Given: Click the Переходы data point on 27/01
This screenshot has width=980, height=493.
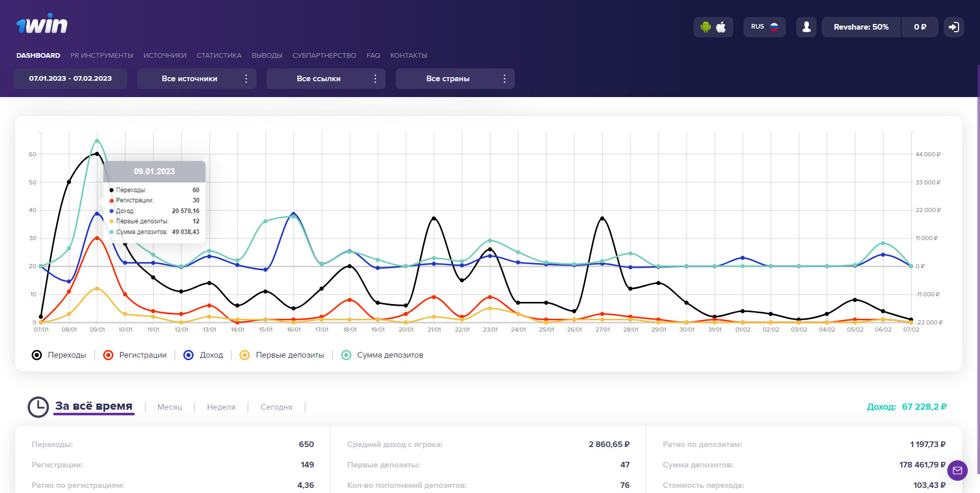Looking at the screenshot, I should click(602, 218).
